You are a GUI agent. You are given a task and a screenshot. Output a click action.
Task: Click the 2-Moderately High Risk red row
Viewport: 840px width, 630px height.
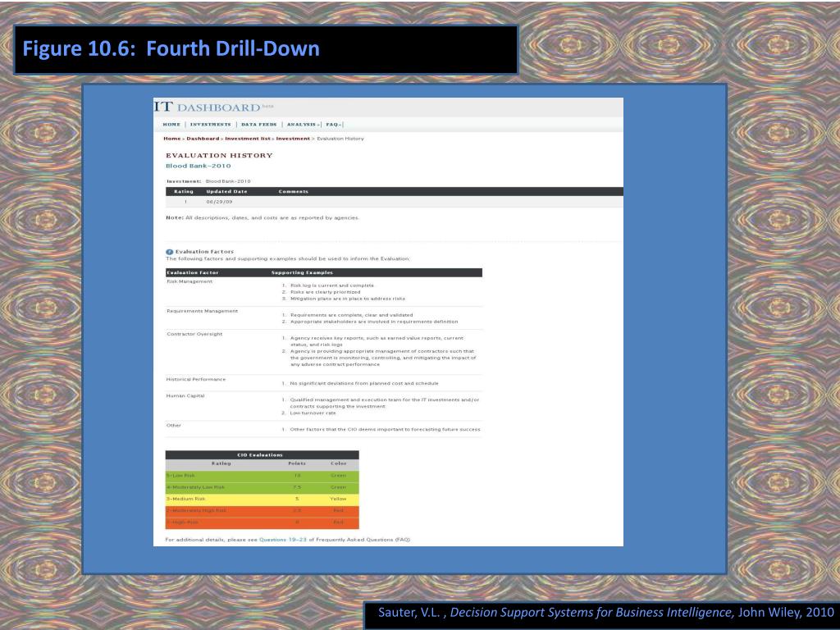pyautogui.click(x=262, y=510)
